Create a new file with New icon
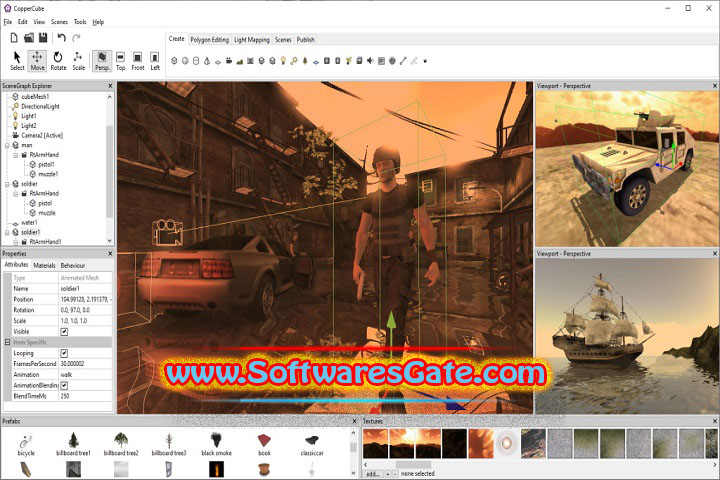The width and height of the screenshot is (720, 480). tap(14, 38)
